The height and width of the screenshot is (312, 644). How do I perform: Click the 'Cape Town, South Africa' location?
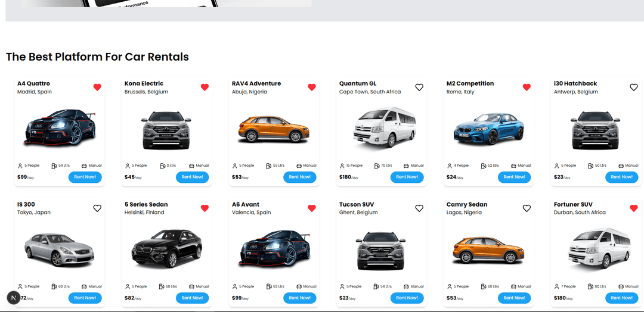tap(370, 92)
